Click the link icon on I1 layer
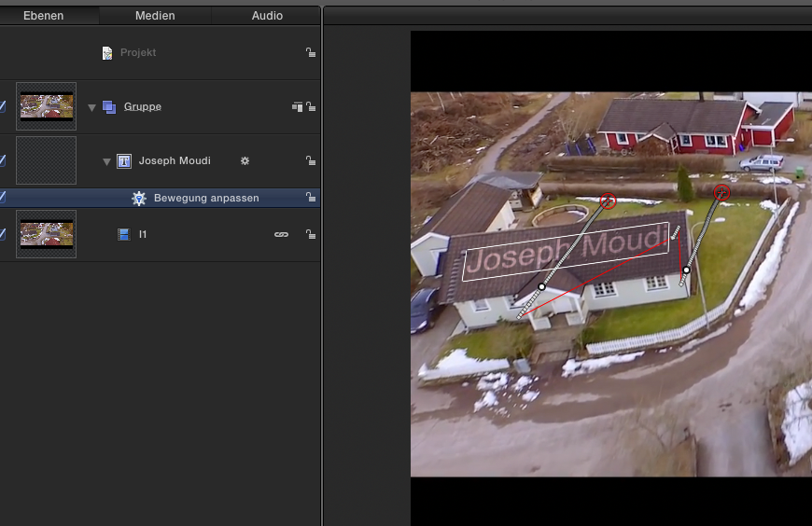The height and width of the screenshot is (526, 812). [x=281, y=234]
